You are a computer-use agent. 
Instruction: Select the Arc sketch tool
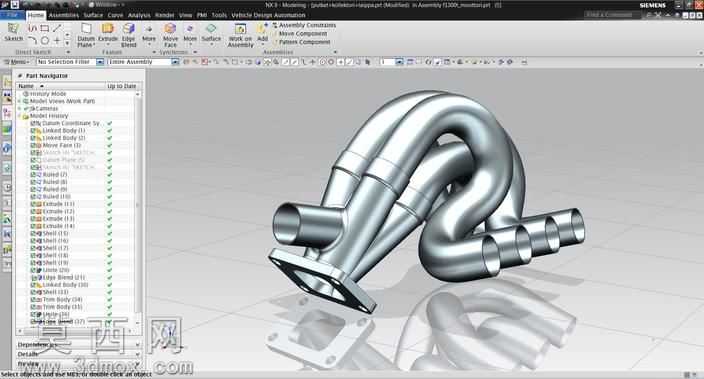(x=33, y=40)
